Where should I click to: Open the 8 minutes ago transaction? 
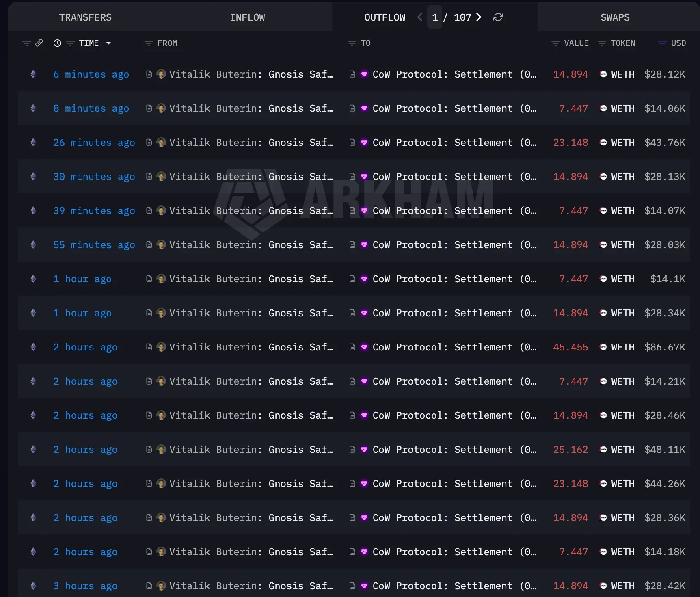pos(91,108)
